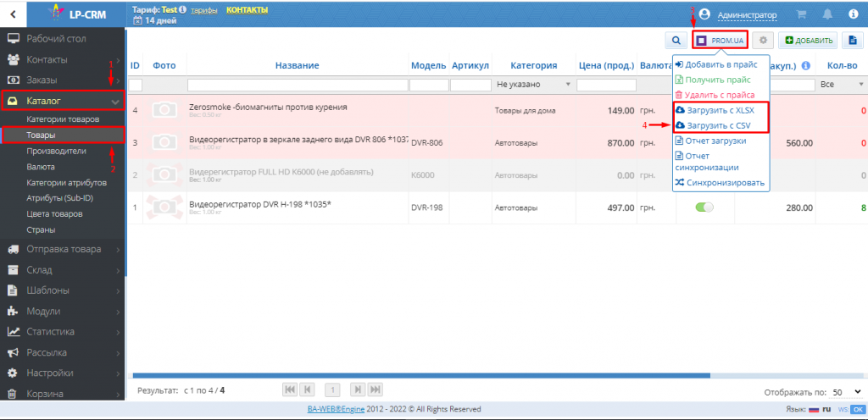The width and height of the screenshot is (868, 420).
Task: Click photo placeholder of DVR-806 row
Action: (164, 142)
